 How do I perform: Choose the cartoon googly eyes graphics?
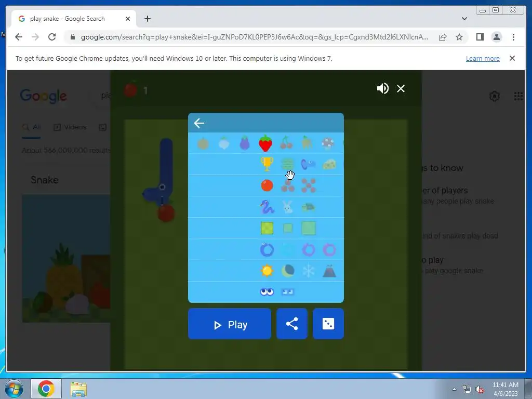pos(267,292)
